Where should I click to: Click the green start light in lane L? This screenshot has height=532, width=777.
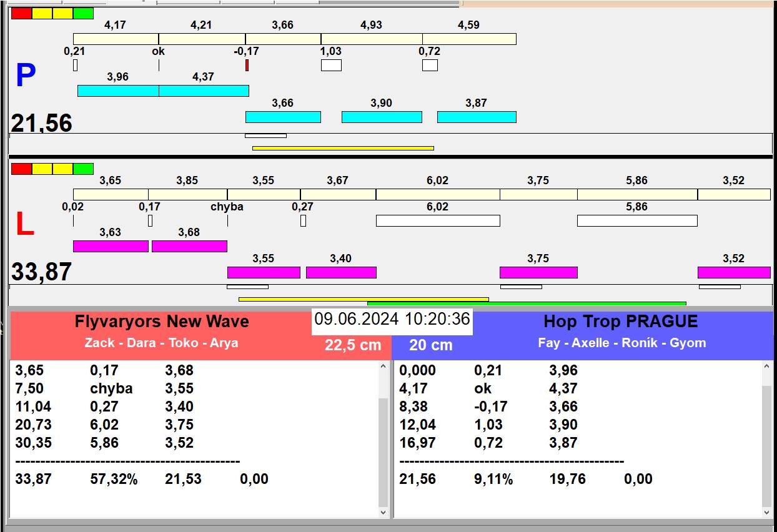point(83,169)
